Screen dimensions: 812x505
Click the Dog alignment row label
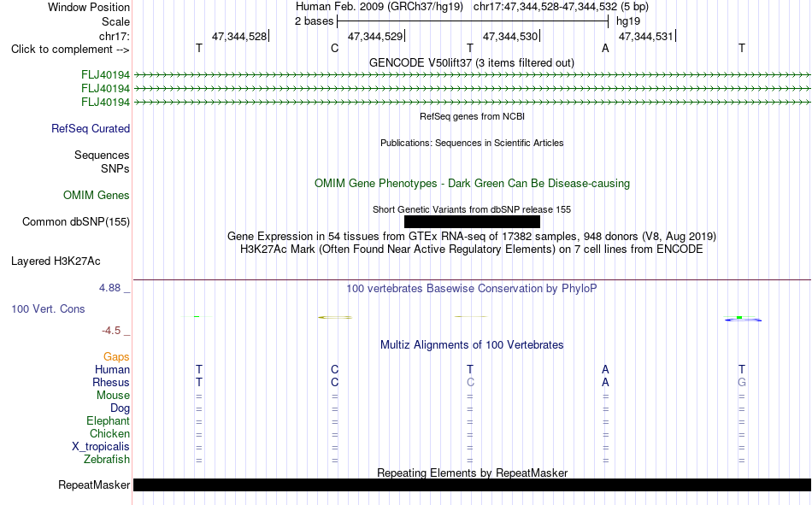(x=120, y=408)
